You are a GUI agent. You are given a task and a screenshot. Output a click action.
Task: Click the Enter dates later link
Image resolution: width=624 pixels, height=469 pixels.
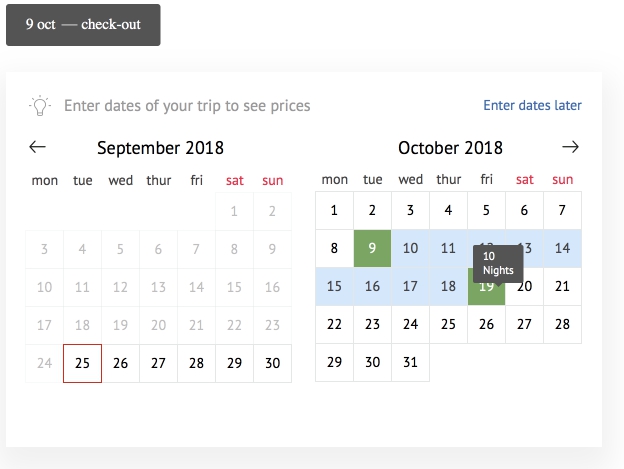click(x=532, y=105)
